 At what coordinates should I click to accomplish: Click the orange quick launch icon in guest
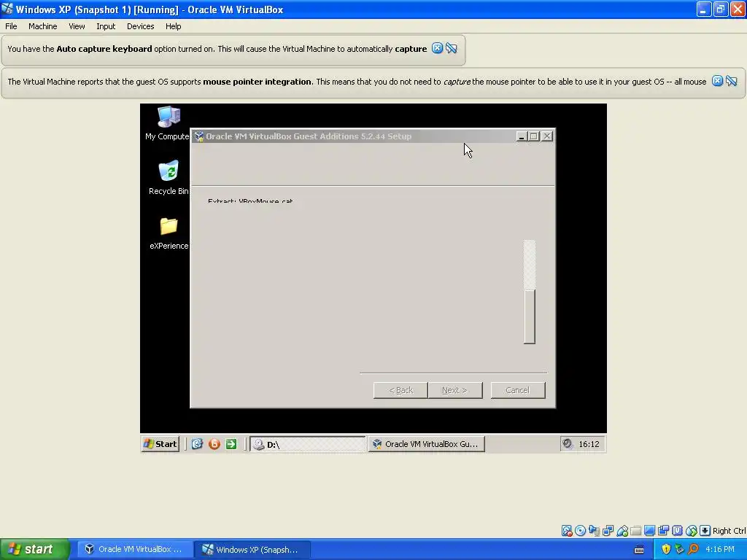pos(214,444)
